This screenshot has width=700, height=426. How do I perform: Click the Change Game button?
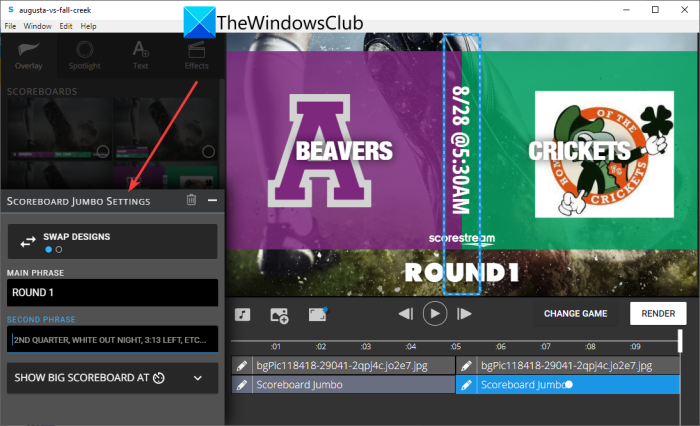(x=575, y=313)
